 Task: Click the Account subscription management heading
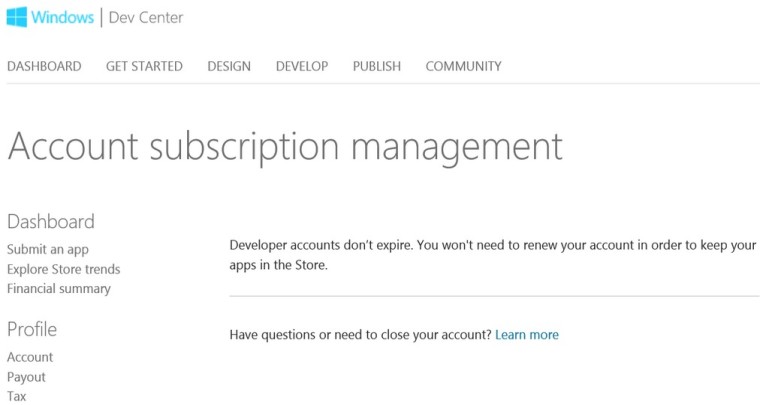point(285,146)
